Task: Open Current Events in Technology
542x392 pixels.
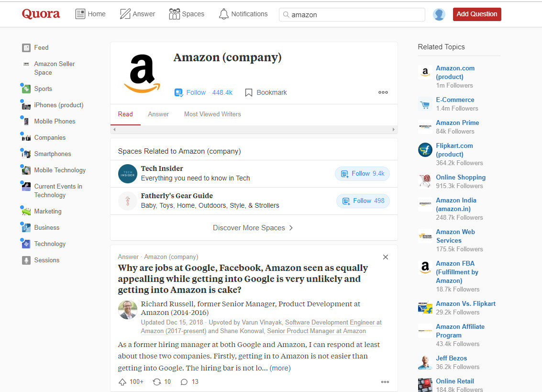Action: (58, 190)
